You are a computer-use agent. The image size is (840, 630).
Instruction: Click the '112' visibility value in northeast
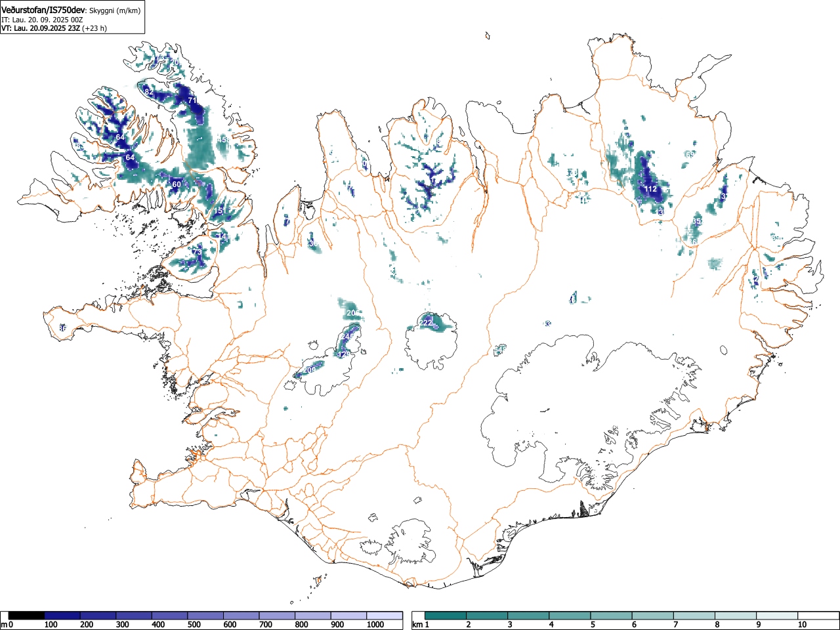click(650, 189)
